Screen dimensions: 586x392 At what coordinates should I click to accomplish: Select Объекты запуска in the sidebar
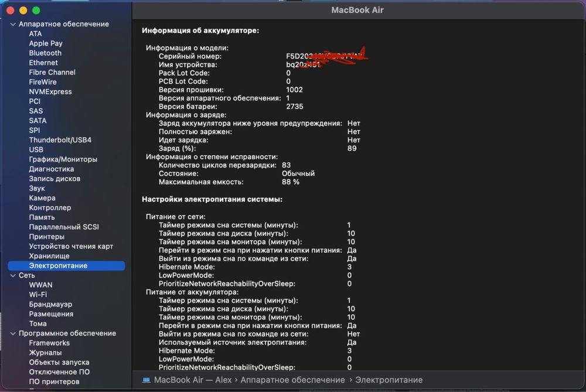59,362
